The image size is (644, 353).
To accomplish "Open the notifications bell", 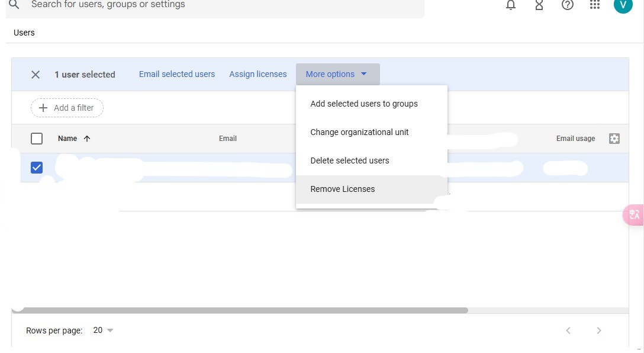I will click(x=511, y=5).
